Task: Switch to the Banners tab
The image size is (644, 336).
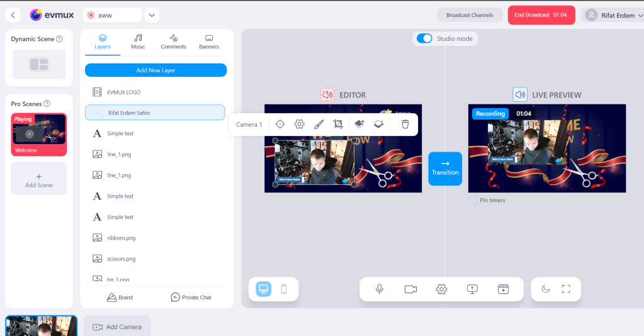Action: (209, 42)
